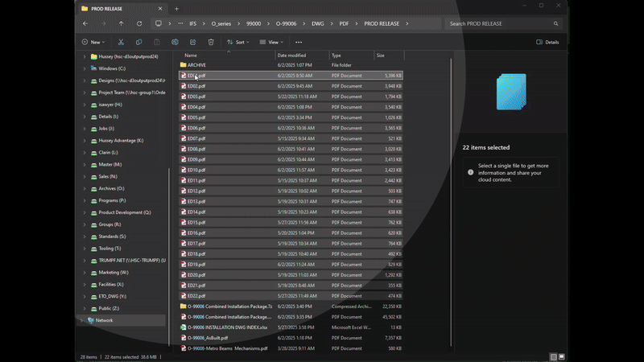Click the Delete trash icon
Viewport: 644px width, 362px height.
211,42
